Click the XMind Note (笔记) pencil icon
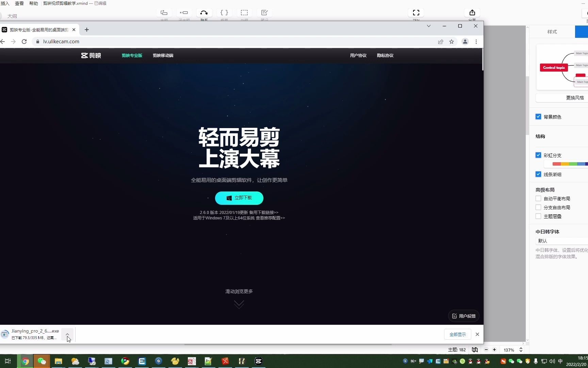588x368 pixels. coord(264,13)
